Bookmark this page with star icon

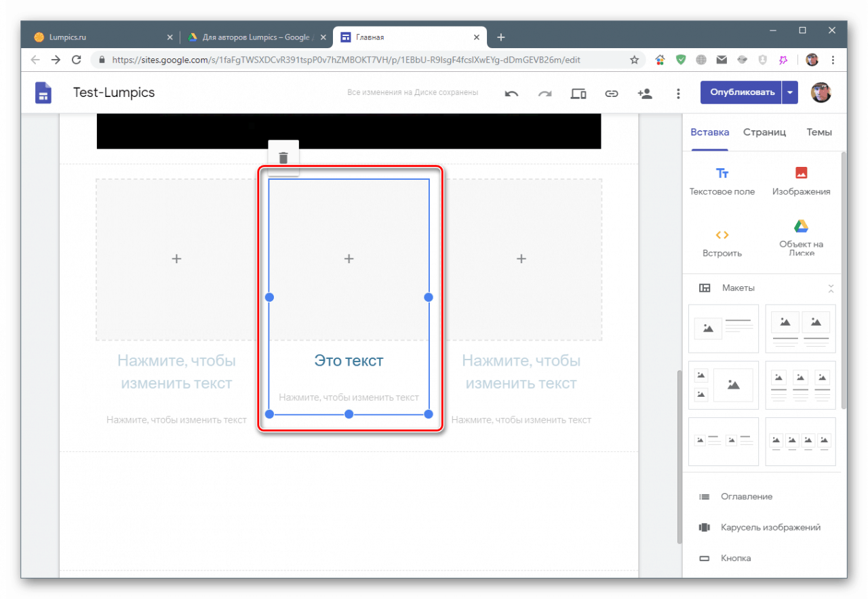tap(635, 60)
